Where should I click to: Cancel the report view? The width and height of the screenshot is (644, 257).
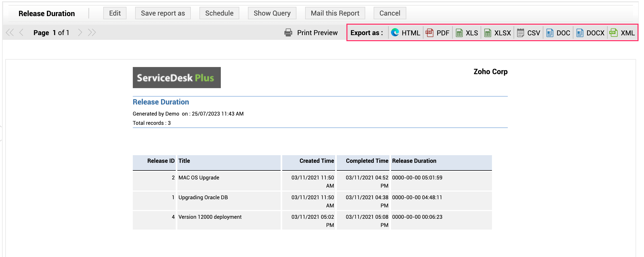click(390, 13)
